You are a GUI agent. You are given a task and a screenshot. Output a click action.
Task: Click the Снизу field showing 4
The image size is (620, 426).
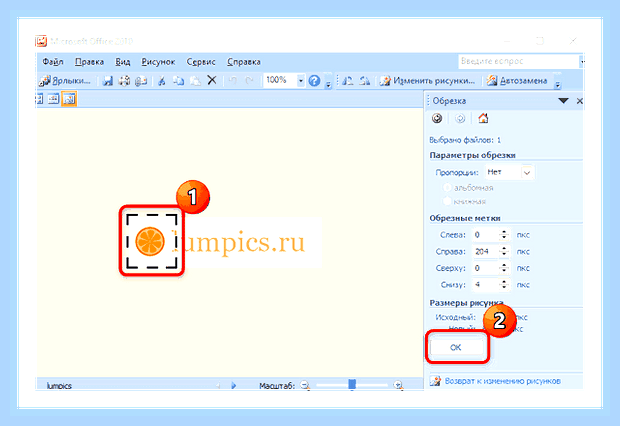point(486,285)
